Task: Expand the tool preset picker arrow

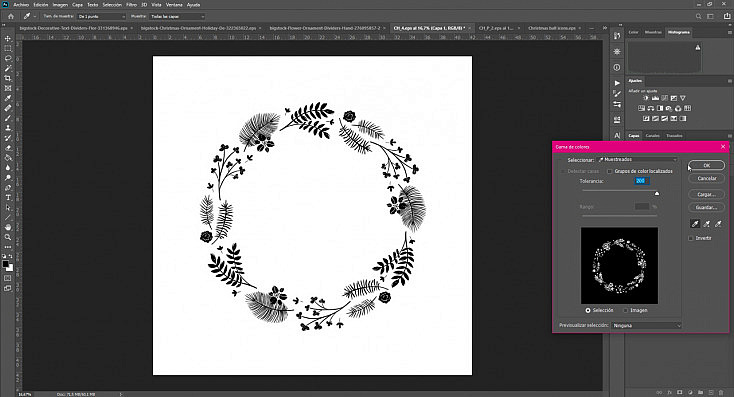Action: tap(35, 16)
